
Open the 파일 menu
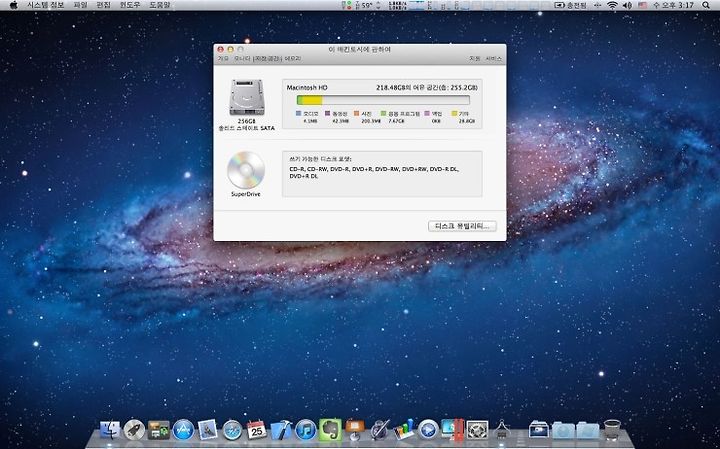click(x=80, y=5)
